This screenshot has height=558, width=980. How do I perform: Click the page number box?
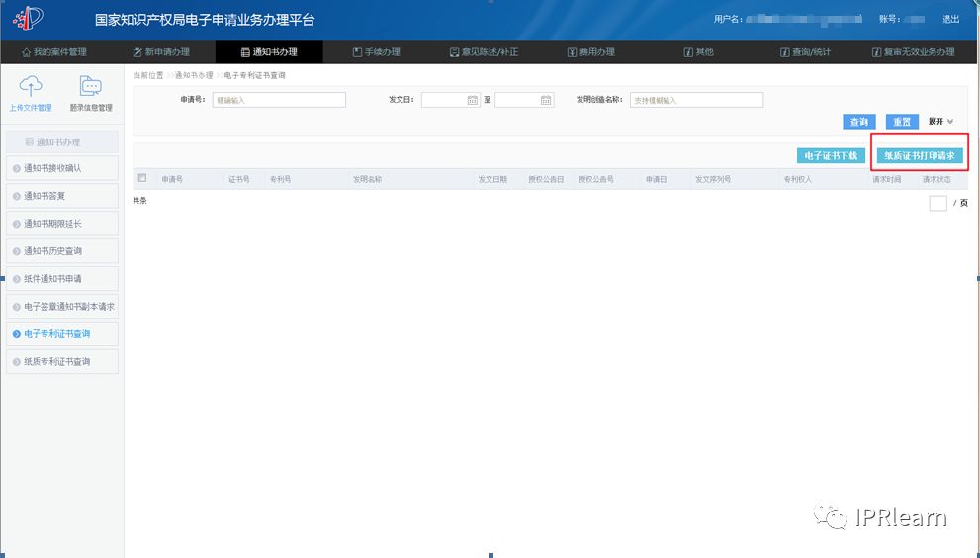[937, 203]
